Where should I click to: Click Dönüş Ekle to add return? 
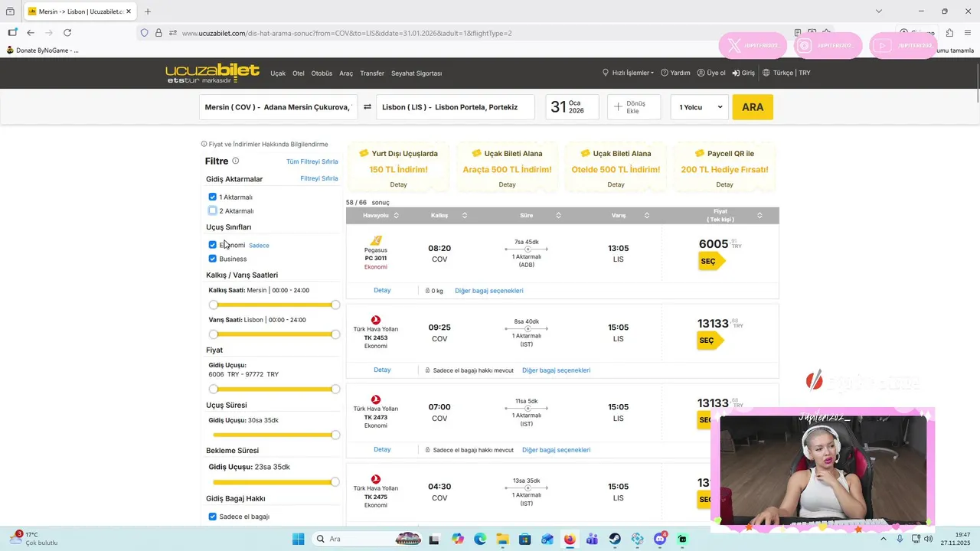click(x=634, y=107)
